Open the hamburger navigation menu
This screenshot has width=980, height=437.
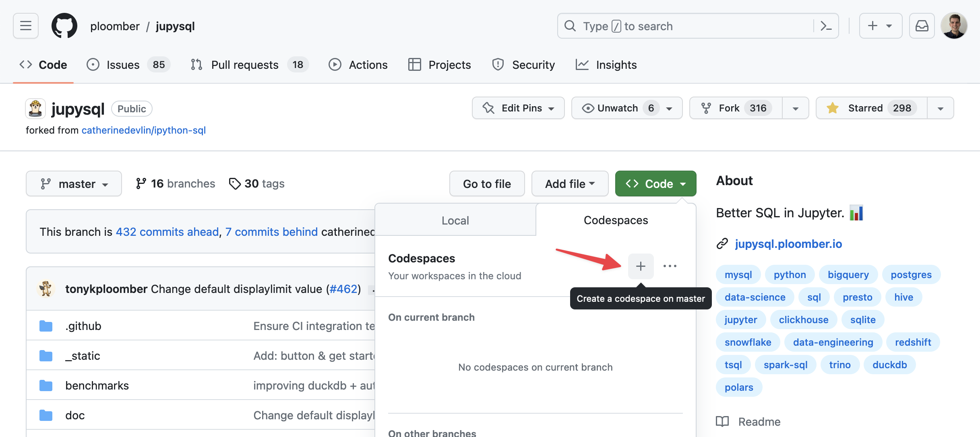[x=25, y=25]
